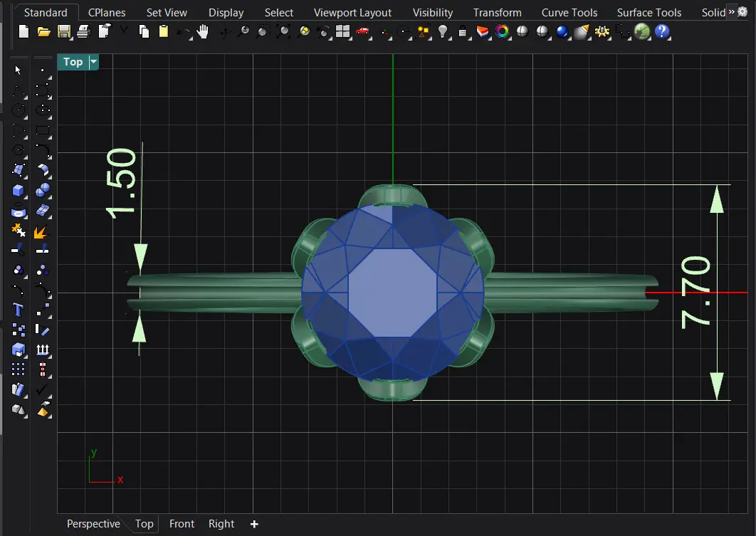Click the red car named view icon
This screenshot has height=536, width=756.
[362, 32]
